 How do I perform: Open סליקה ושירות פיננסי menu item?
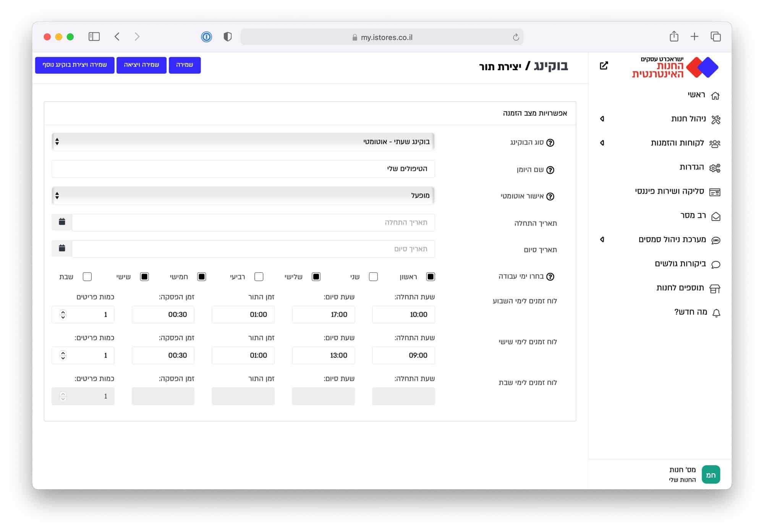coord(669,191)
